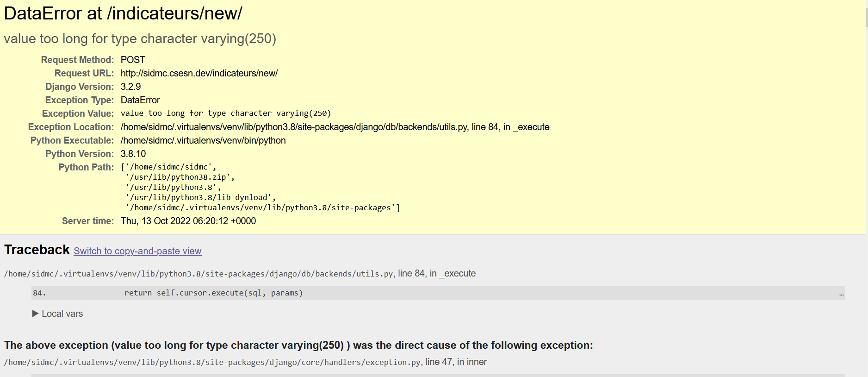Click the Request Method value POST
868x377 pixels.
pos(133,60)
